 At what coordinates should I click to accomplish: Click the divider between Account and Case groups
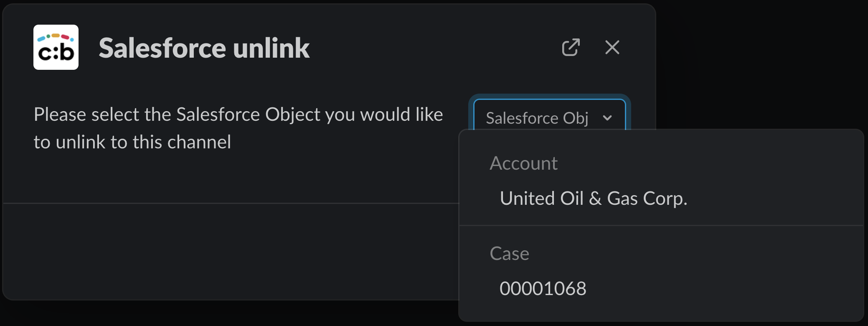coord(661,226)
